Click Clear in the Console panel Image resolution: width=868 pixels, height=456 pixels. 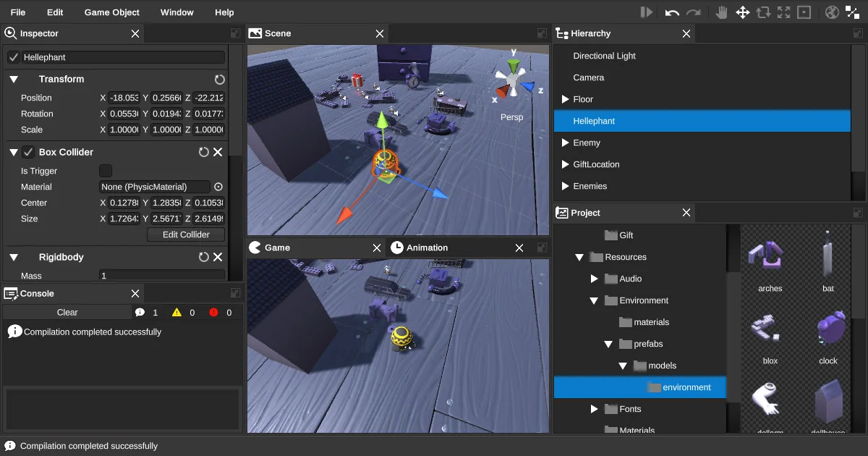67,312
